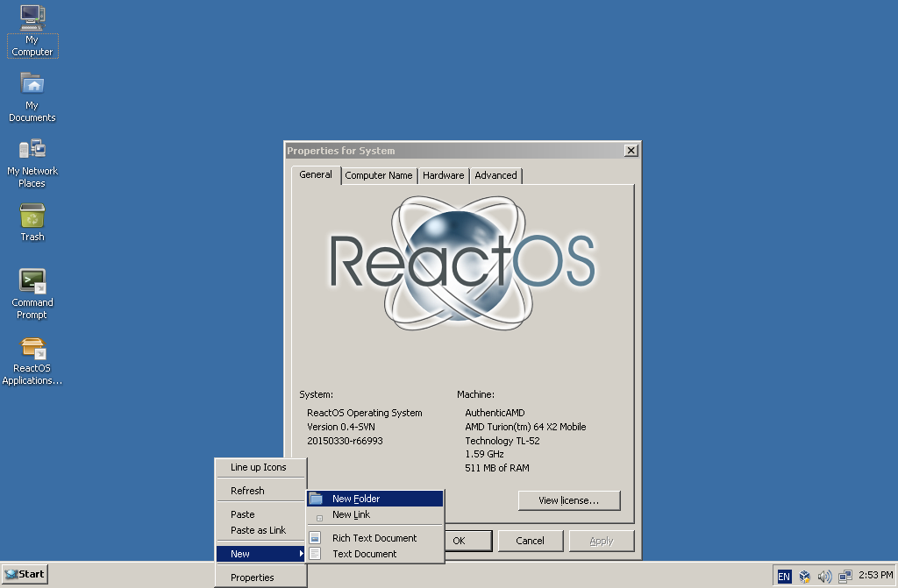Click Cancel in Properties for System
This screenshot has height=588, width=898.
(531, 541)
